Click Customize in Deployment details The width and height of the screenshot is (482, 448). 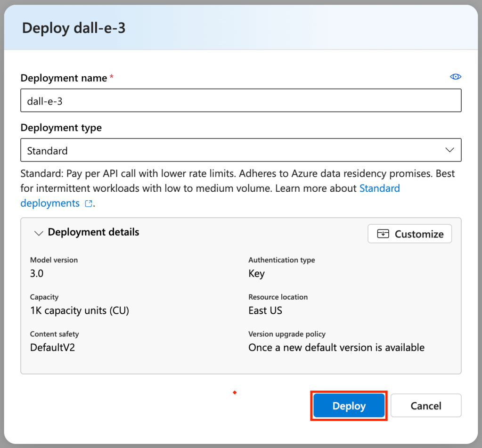pos(409,234)
